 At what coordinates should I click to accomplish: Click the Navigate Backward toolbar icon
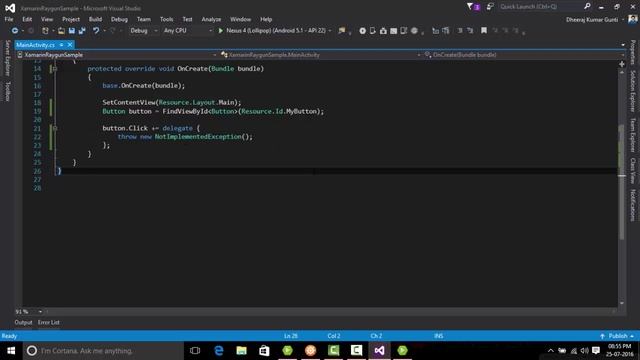click(15, 31)
